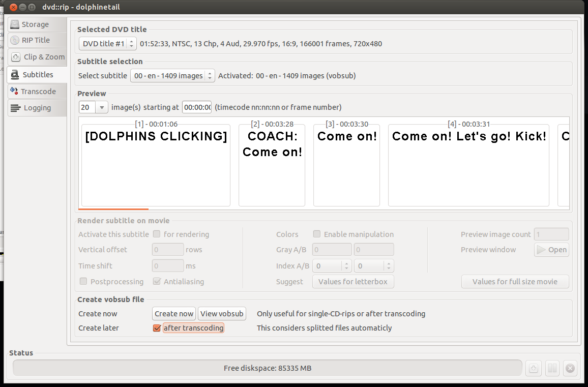This screenshot has width=588, height=387.
Task: Click the 'View vobsub' button
Action: tap(222, 314)
